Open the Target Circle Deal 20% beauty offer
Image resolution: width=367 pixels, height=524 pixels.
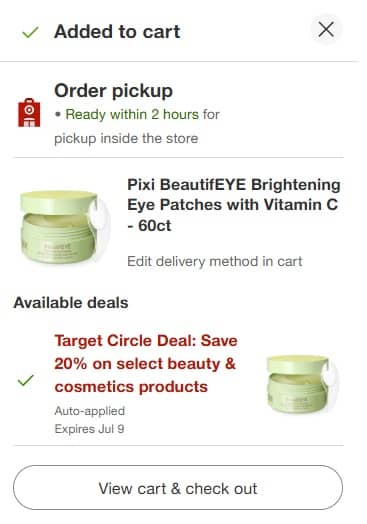(x=146, y=364)
